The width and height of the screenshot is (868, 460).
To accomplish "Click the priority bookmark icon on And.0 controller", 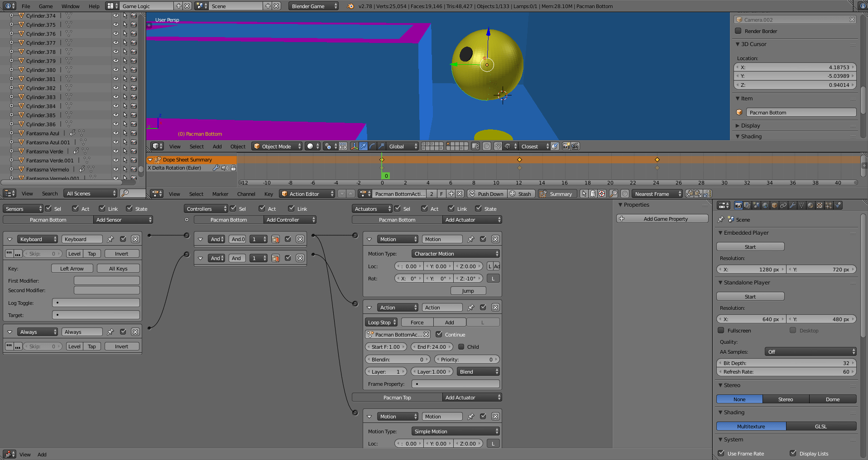I will (275, 239).
